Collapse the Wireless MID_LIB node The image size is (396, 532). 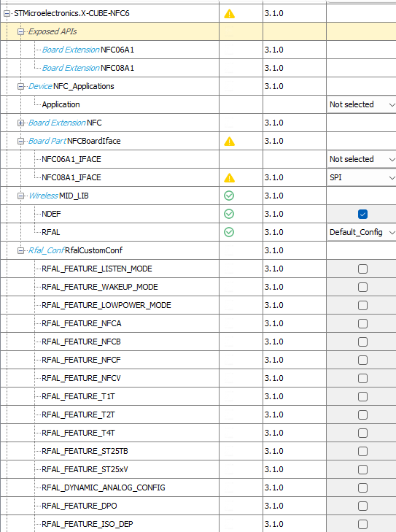pyautogui.click(x=20, y=196)
